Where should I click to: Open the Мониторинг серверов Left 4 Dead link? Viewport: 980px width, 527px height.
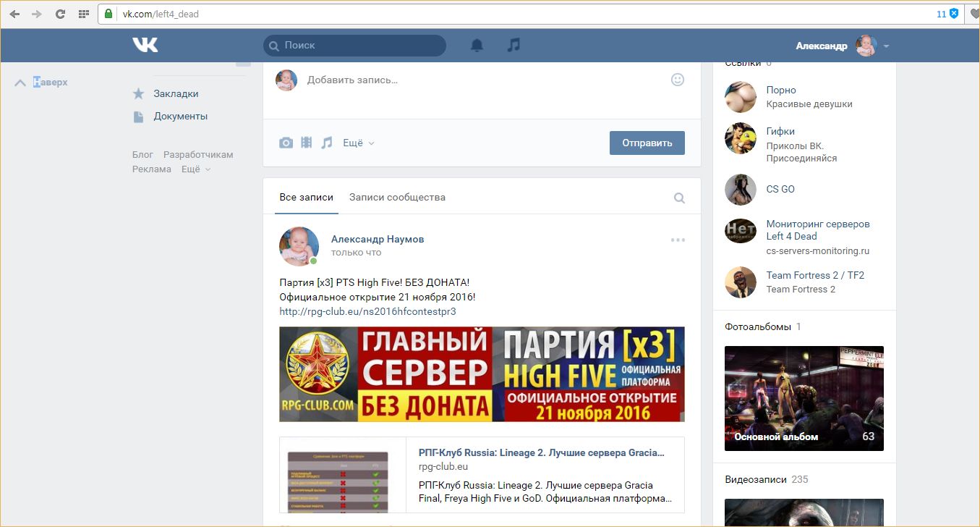point(818,230)
